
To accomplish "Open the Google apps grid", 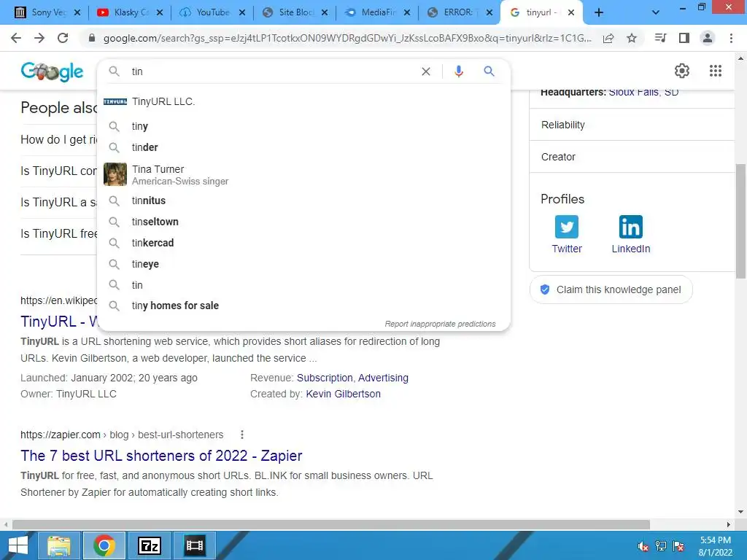I will [716, 71].
